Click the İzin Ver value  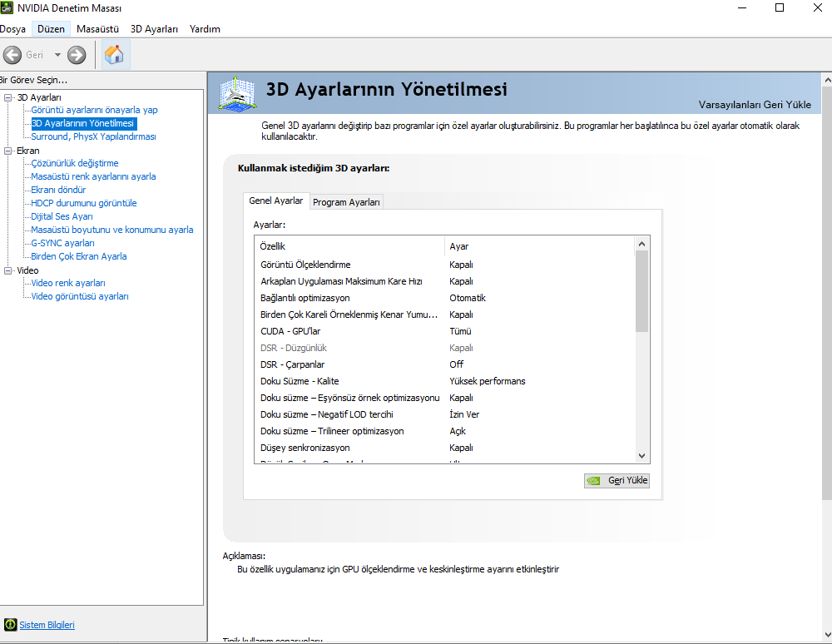(464, 414)
